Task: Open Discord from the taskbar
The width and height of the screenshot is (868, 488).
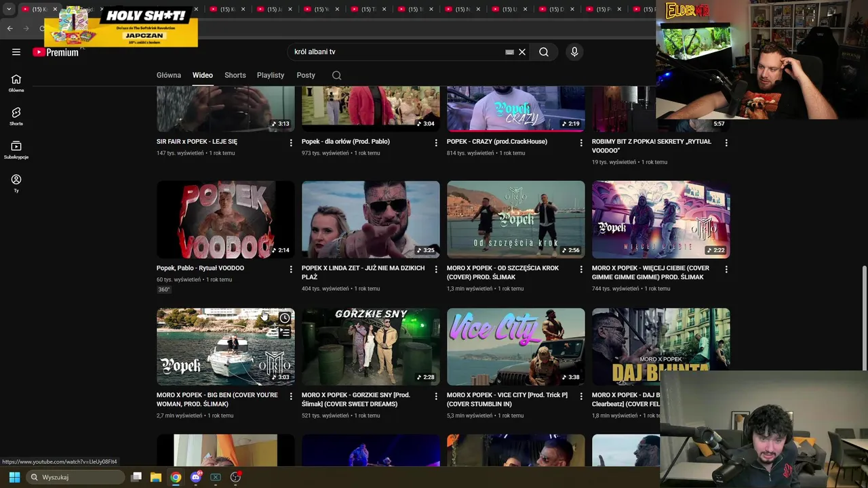Action: [x=196, y=477]
